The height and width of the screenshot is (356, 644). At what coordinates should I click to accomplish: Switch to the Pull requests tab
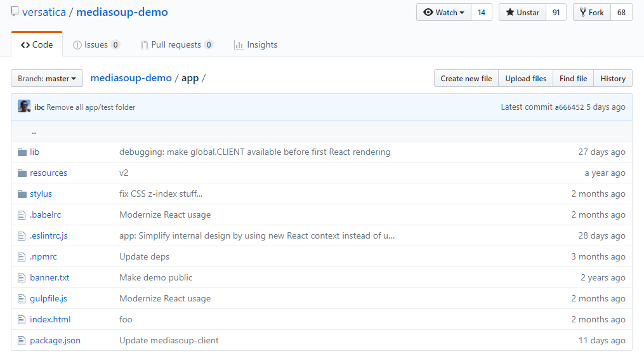176,45
